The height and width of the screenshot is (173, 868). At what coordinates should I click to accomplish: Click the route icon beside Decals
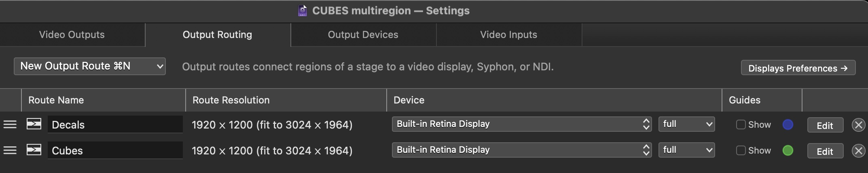pos(34,124)
